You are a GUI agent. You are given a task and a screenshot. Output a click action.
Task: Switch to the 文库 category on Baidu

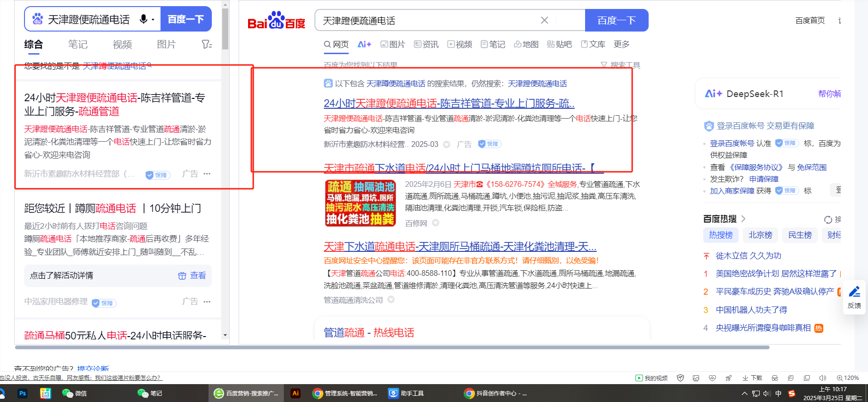593,44
